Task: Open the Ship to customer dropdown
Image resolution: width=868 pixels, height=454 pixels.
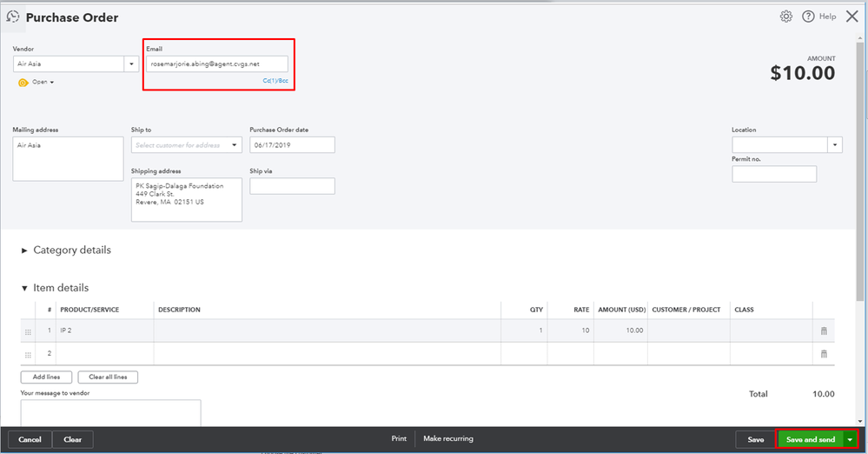Action: [x=235, y=145]
